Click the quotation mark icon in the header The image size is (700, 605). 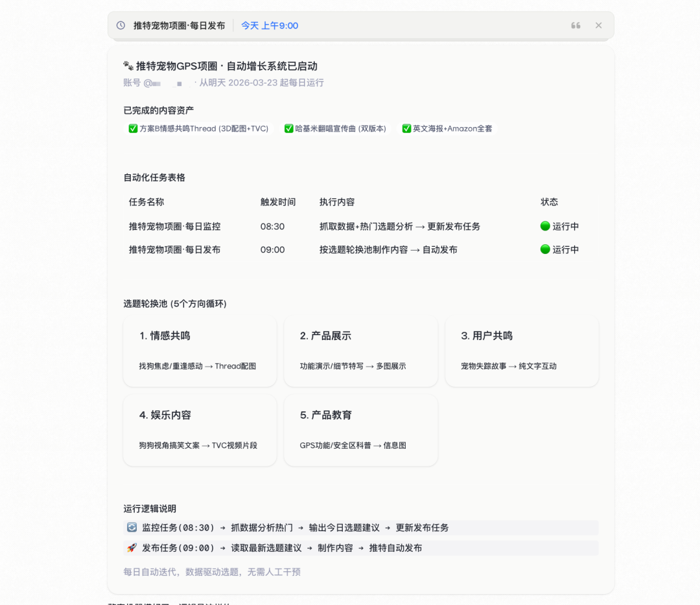coord(576,25)
